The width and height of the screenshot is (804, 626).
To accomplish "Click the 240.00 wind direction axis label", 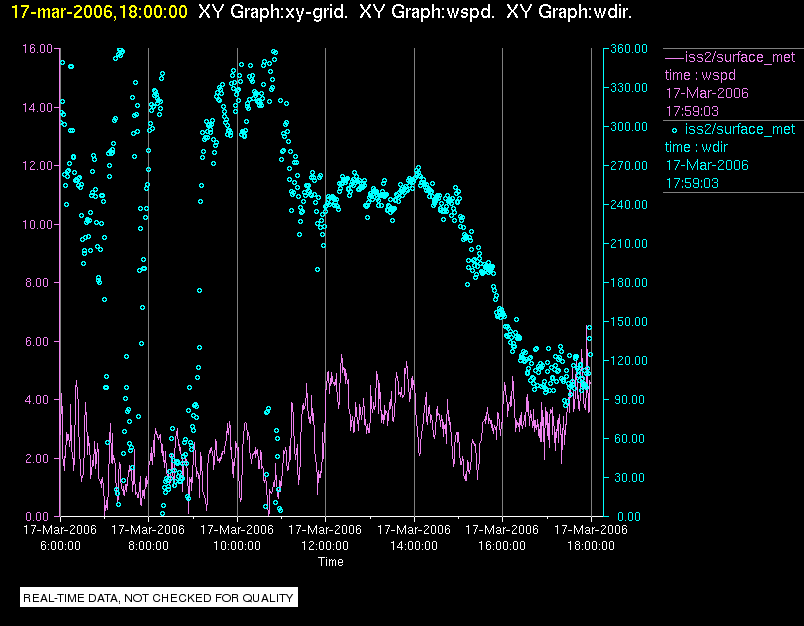I will click(x=629, y=205).
